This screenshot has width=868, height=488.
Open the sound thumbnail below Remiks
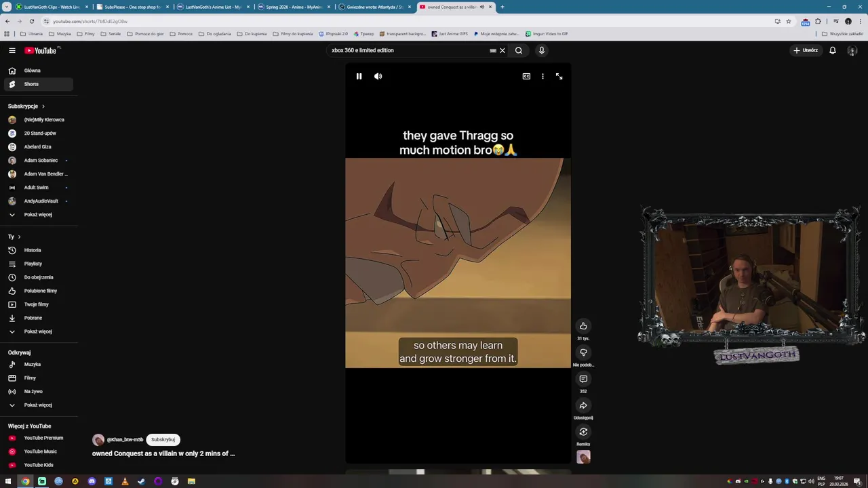point(583,457)
